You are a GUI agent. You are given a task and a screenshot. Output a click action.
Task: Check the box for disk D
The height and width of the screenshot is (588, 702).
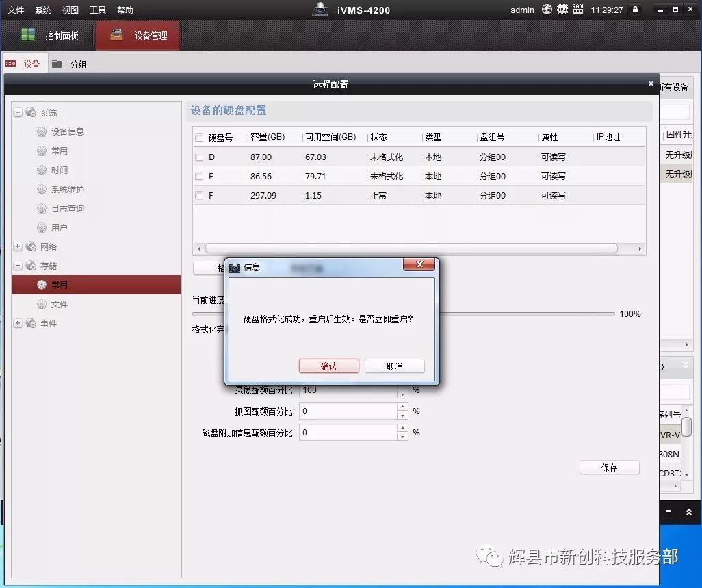[x=199, y=157]
